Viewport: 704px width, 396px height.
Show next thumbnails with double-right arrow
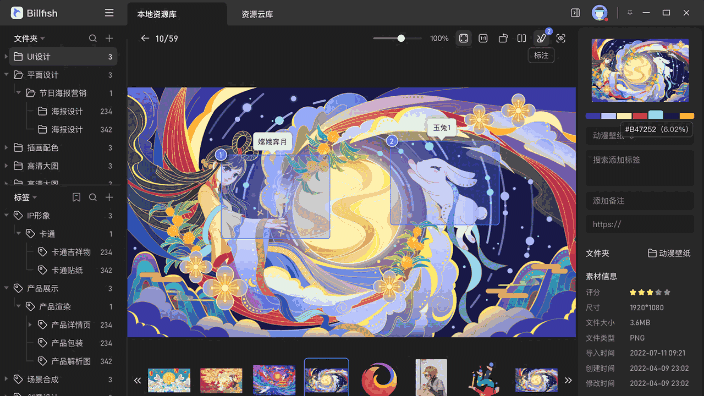568,380
